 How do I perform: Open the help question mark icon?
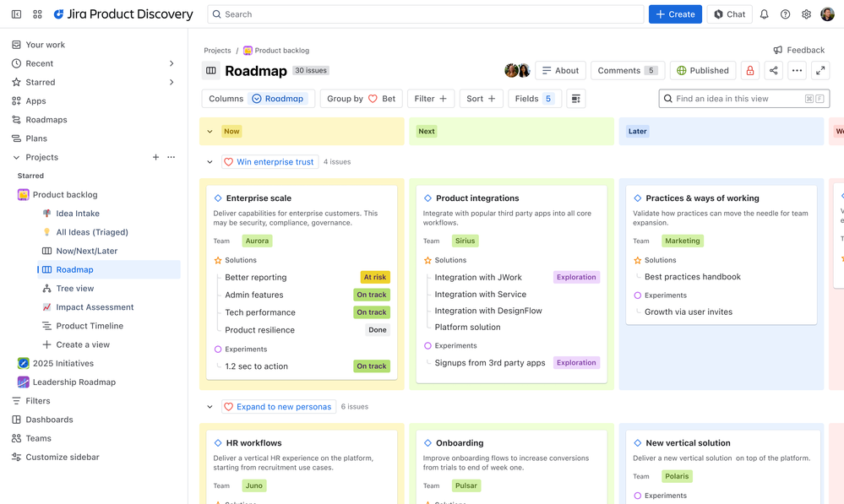click(786, 14)
